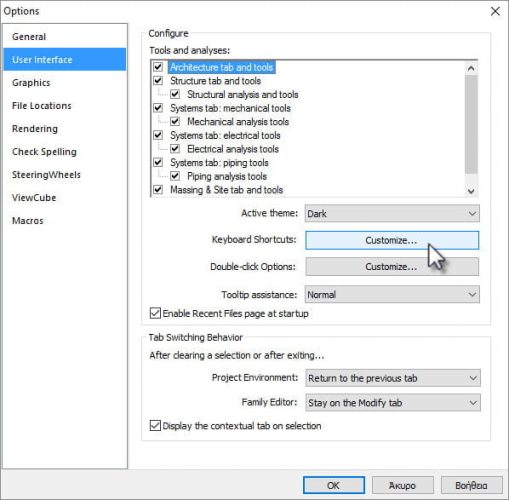
Task: Toggle Display the contextual tab on selection
Action: click(x=155, y=426)
